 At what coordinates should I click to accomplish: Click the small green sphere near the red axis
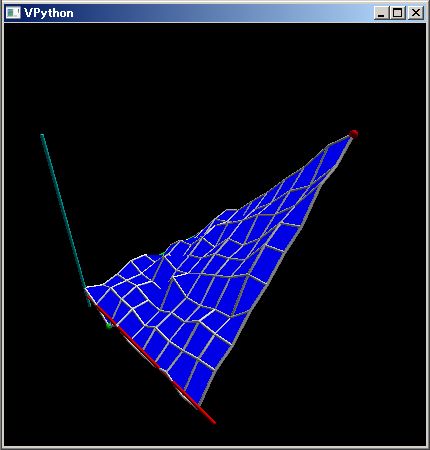pos(109,326)
